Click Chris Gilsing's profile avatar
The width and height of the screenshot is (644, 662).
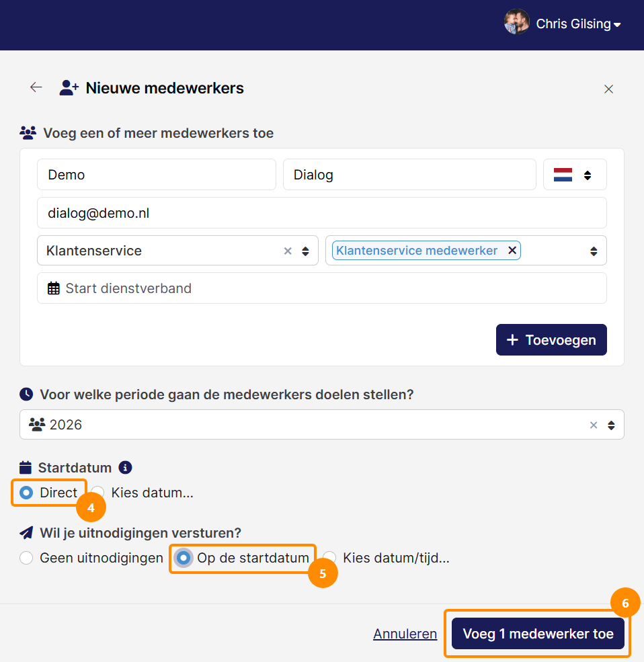click(x=517, y=22)
